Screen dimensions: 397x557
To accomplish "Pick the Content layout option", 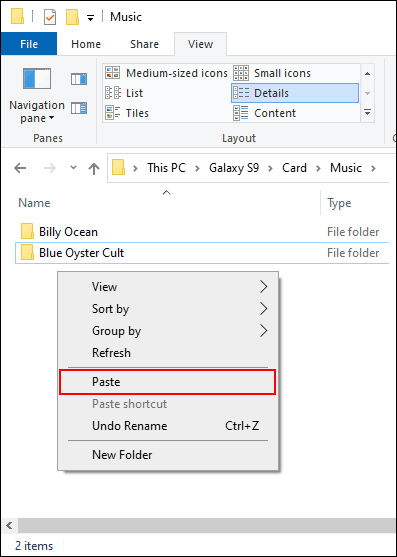I will pyautogui.click(x=264, y=113).
